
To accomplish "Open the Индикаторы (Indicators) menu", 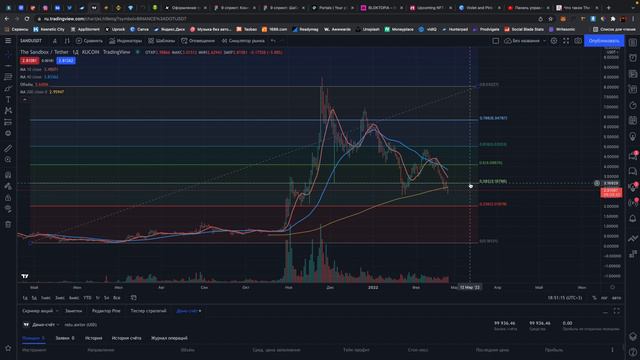I will [x=125, y=41].
